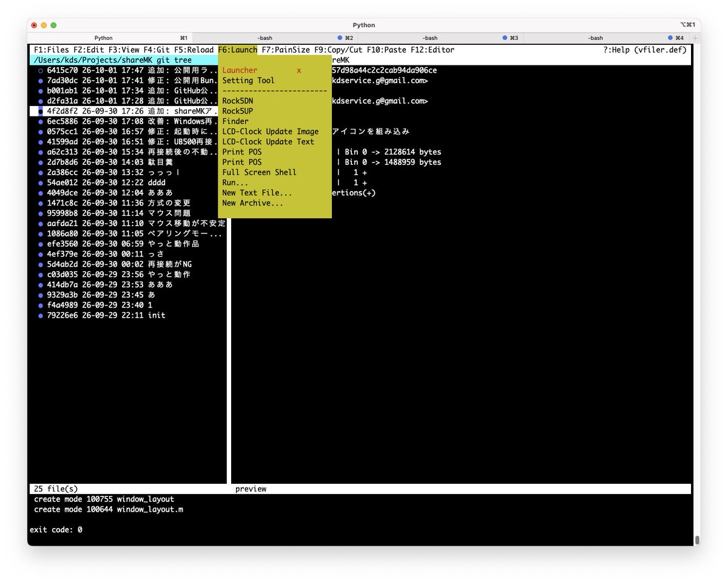The height and width of the screenshot is (582, 728).
Task: Close the Launcher popup with the red x
Action: pos(299,70)
